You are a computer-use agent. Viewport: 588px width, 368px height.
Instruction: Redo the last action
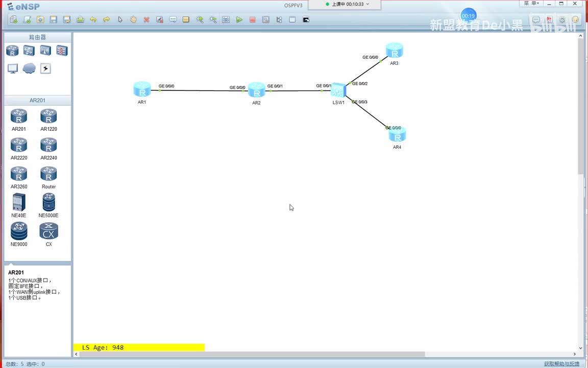(x=107, y=19)
